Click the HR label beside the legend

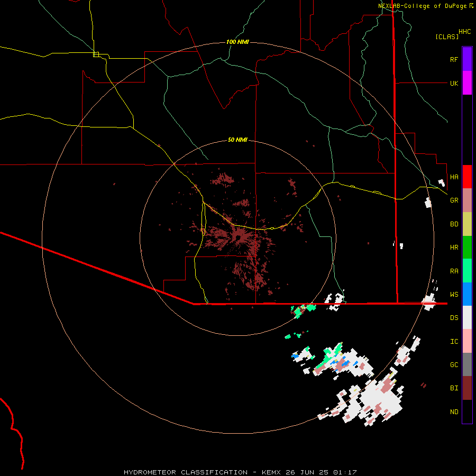[454, 248]
